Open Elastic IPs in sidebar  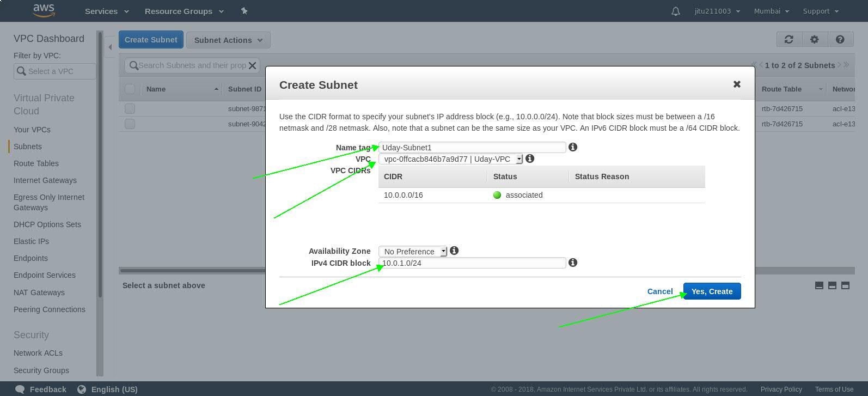[x=31, y=241]
